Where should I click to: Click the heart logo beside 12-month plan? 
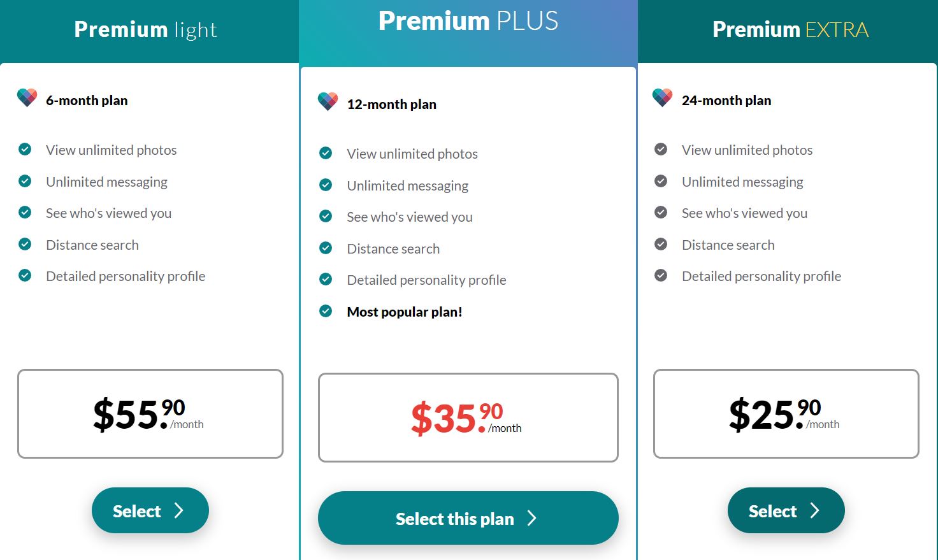tap(328, 101)
